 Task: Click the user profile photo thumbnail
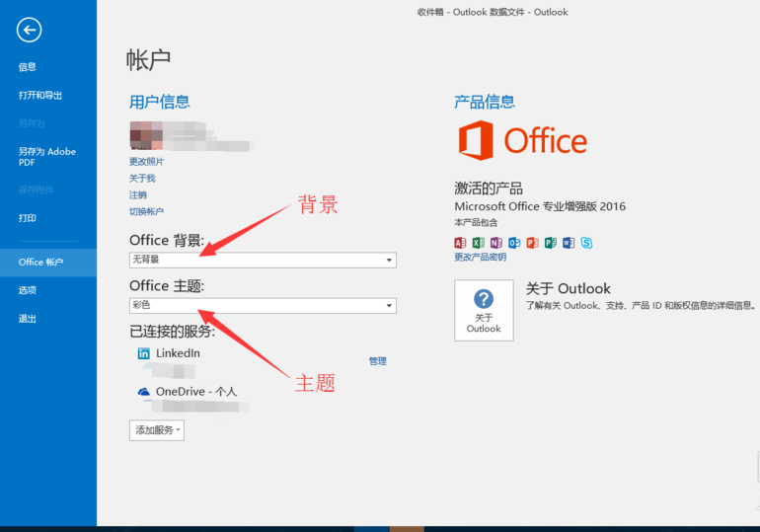pyautogui.click(x=146, y=135)
